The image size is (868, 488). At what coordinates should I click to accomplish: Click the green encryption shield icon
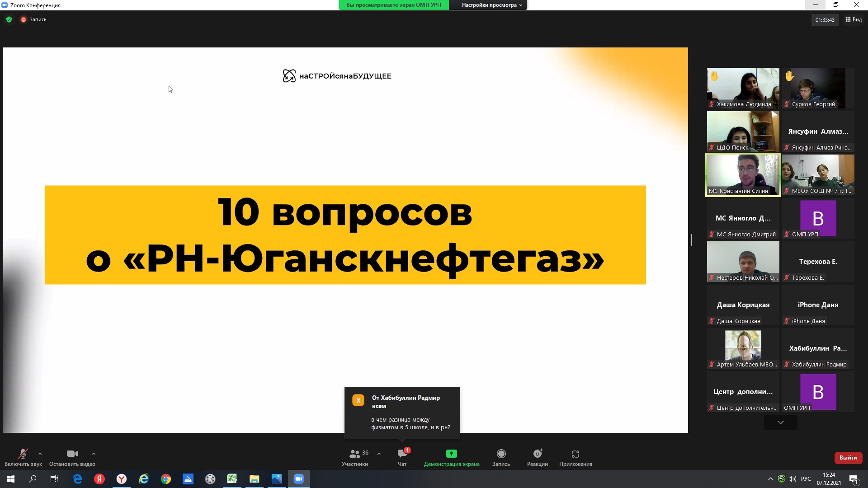coord(9,19)
